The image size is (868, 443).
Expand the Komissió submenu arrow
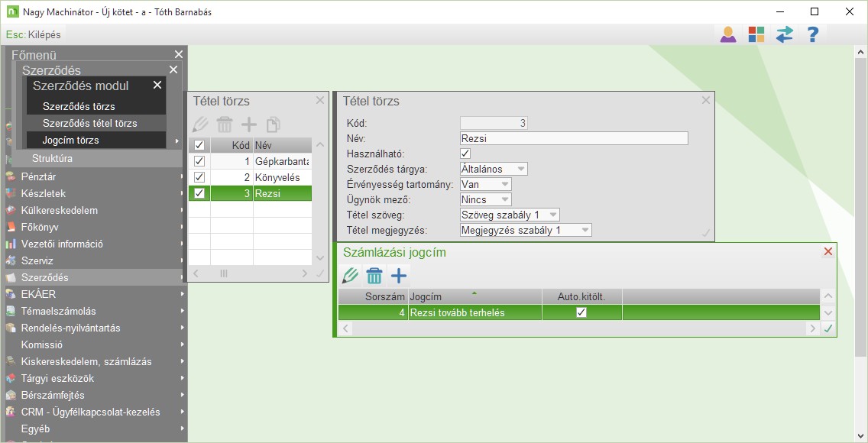pos(182,345)
